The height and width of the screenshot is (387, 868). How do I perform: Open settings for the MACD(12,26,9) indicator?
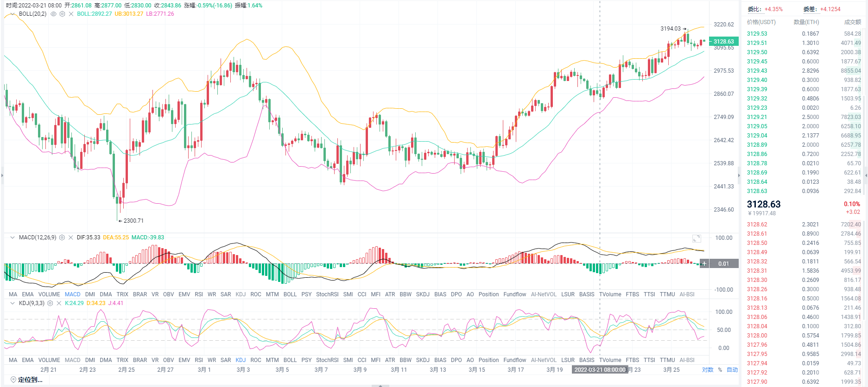point(62,237)
